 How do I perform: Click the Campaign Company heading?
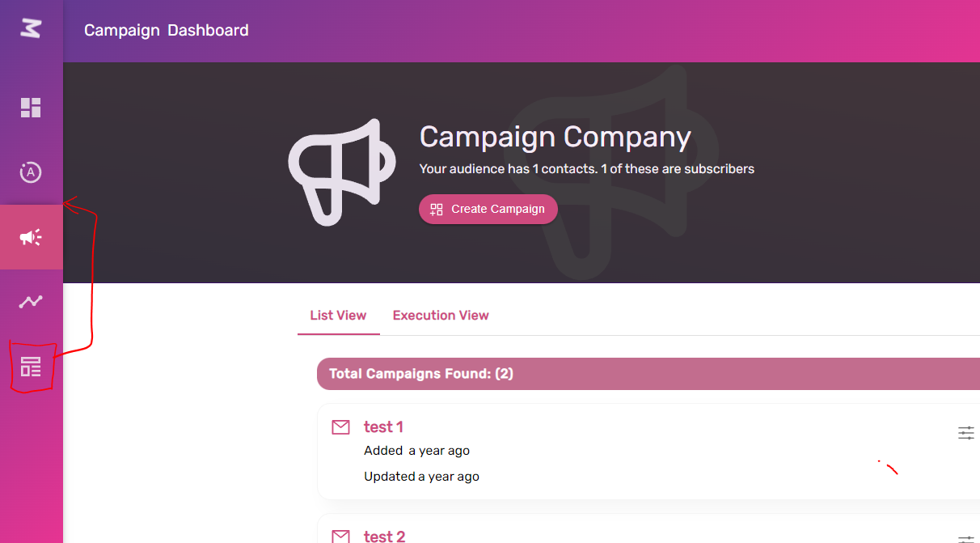pos(555,137)
